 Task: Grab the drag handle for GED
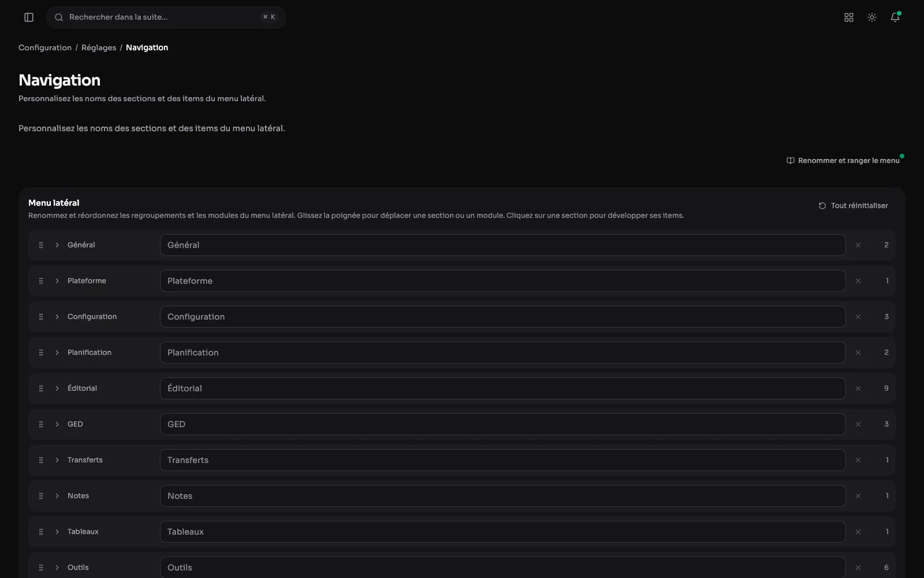[x=41, y=424]
